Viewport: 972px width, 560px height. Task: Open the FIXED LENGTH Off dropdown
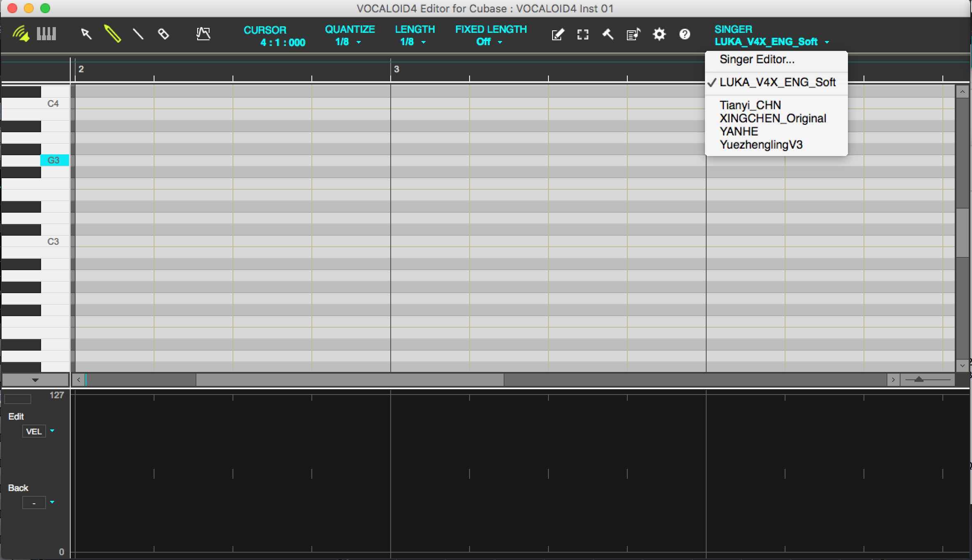click(x=489, y=42)
